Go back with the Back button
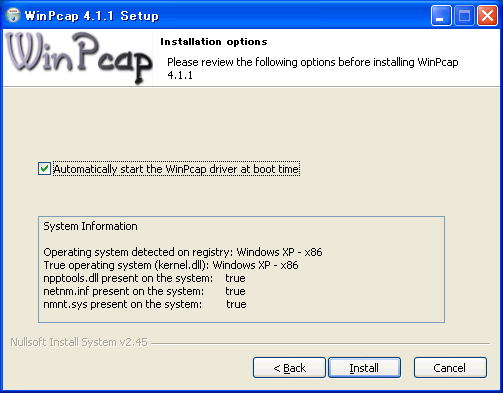 tap(289, 368)
